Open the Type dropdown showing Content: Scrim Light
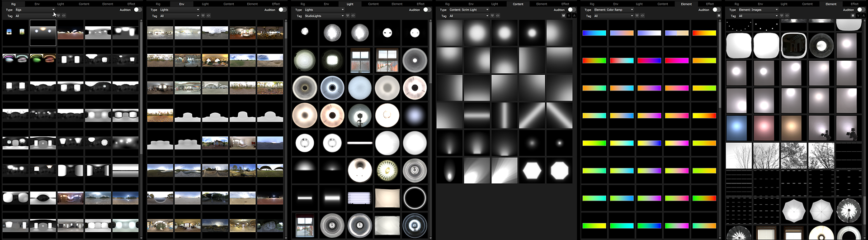 tap(469, 10)
